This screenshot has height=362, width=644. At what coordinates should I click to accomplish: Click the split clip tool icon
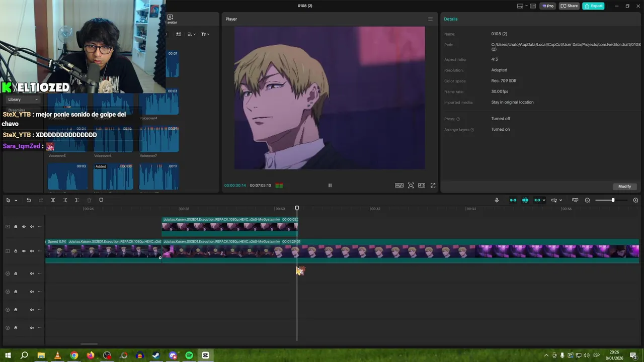(x=53, y=200)
